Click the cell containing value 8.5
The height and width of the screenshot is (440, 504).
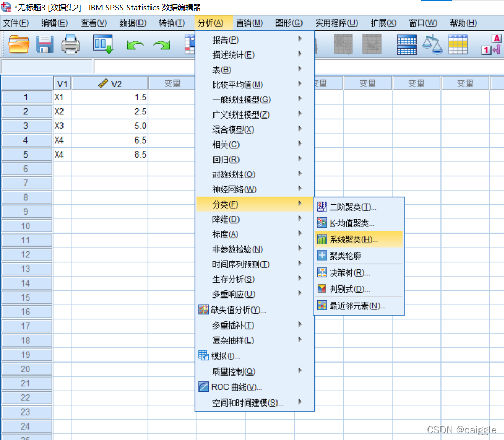[110, 154]
